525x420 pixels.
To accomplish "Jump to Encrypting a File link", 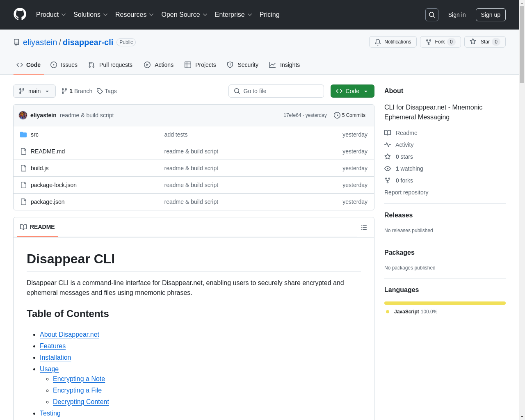I will pyautogui.click(x=77, y=390).
